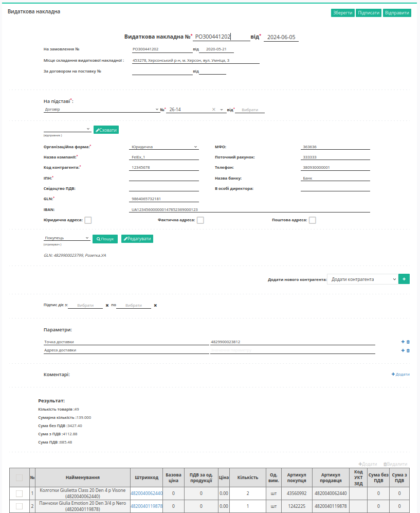Click Назва компанії field FelEx_1
The width and height of the screenshot is (420, 513).
coord(164,157)
